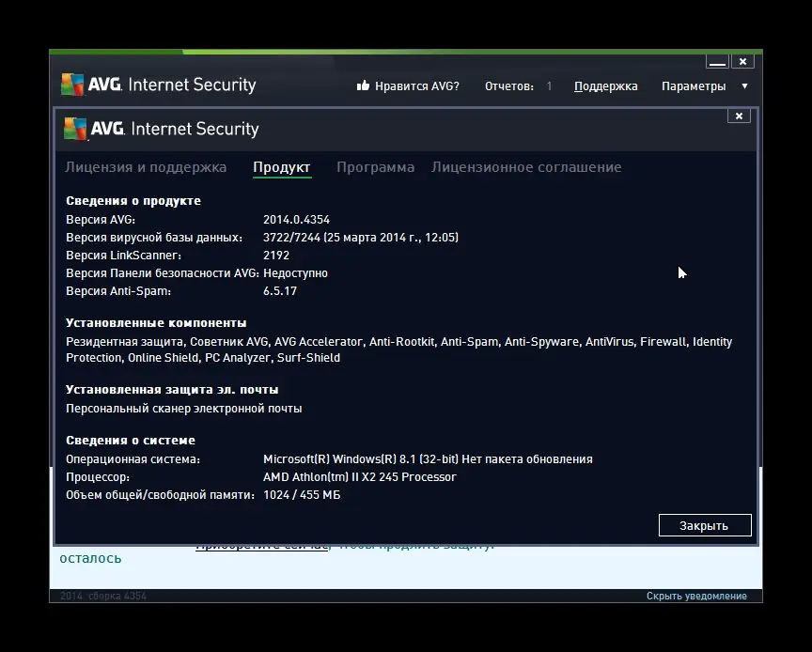This screenshot has width=812, height=652.
Task: Click the Сведения о системе heading
Action: (x=131, y=440)
